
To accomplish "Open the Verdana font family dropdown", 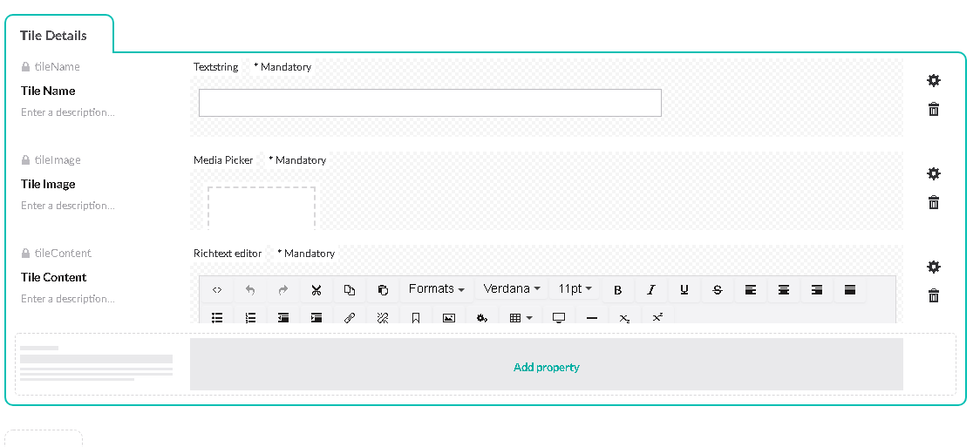I will click(511, 289).
